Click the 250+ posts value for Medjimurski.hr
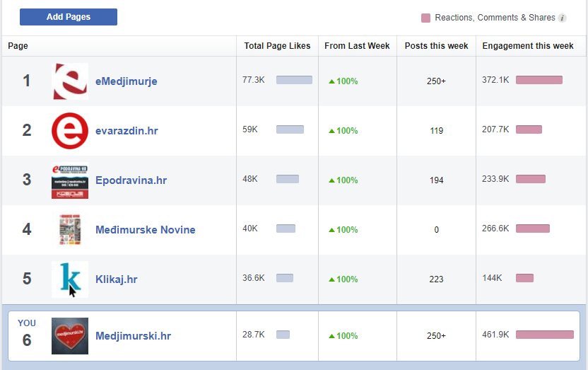 pos(436,336)
